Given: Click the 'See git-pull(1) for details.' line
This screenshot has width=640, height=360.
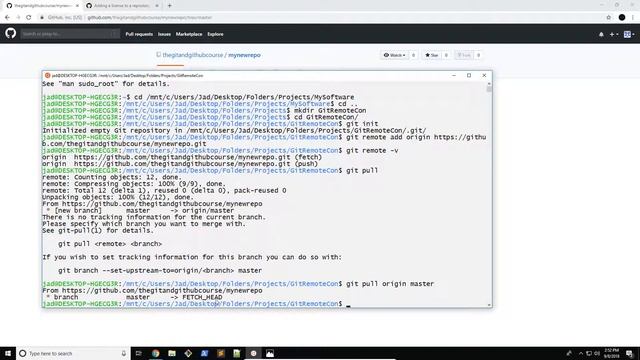Looking at the screenshot, I should [x=98, y=231].
